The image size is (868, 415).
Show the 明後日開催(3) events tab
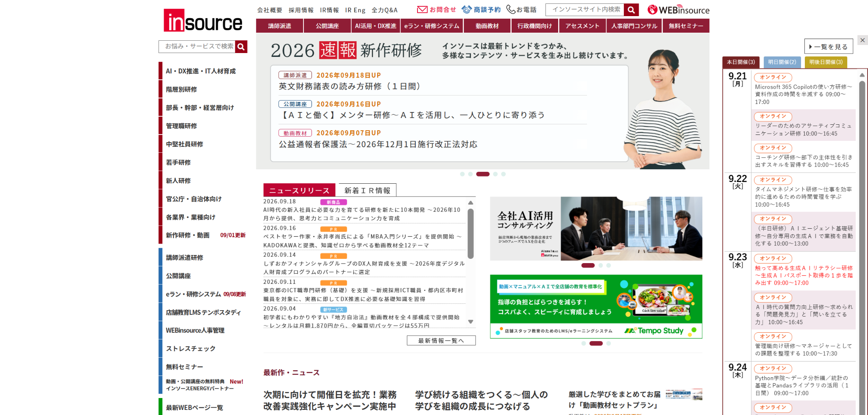826,62
